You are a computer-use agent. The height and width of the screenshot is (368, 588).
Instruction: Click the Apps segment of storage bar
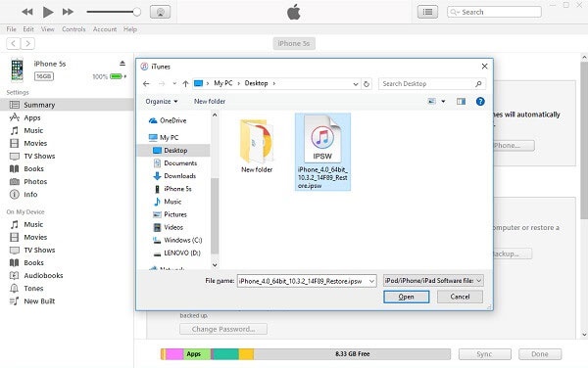tap(197, 354)
